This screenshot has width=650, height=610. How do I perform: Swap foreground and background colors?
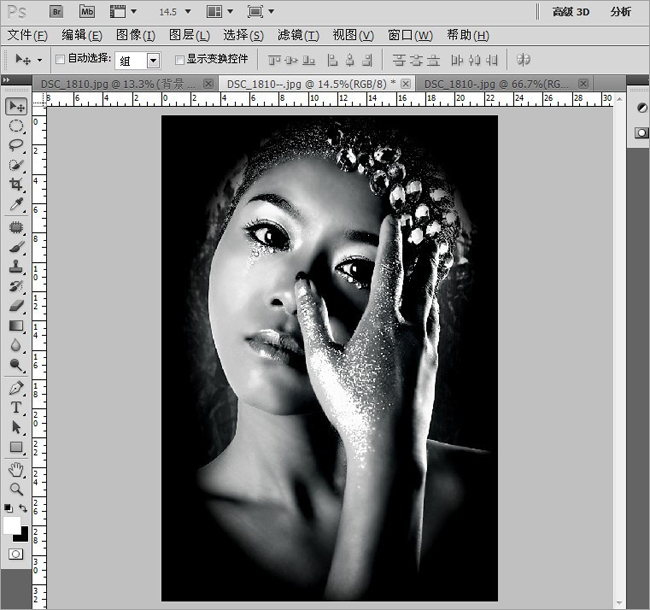tap(23, 508)
